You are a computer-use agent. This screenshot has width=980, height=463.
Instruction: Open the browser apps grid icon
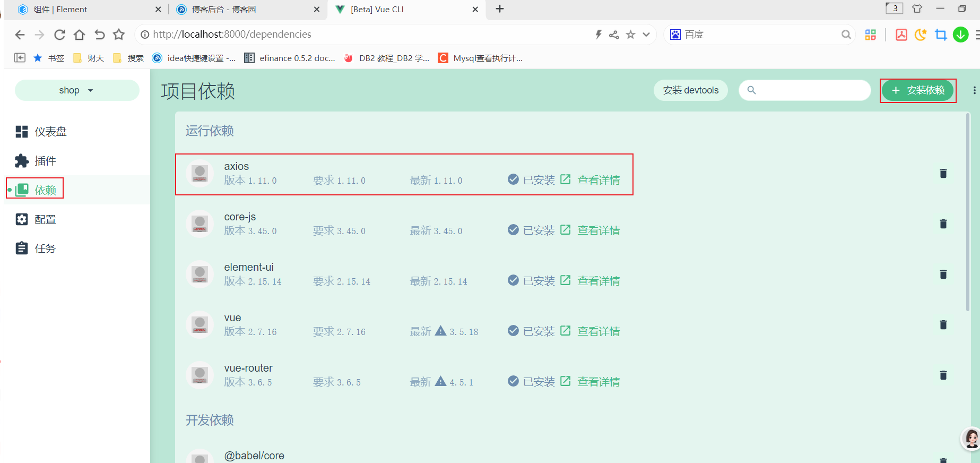click(x=871, y=35)
